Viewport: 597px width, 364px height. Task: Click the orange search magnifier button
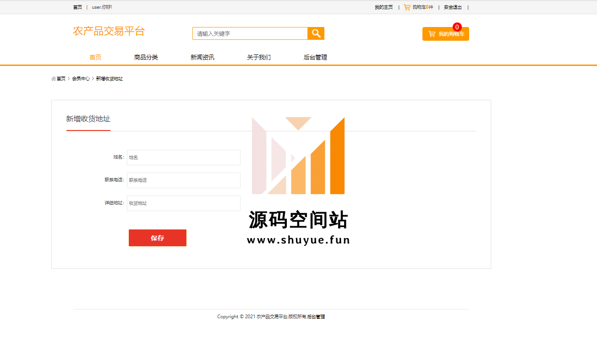click(316, 33)
